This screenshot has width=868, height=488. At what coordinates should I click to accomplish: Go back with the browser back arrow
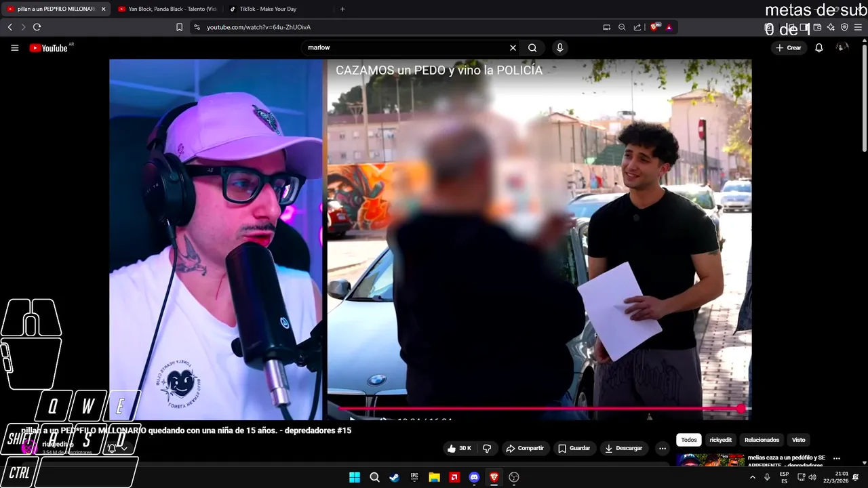10,27
